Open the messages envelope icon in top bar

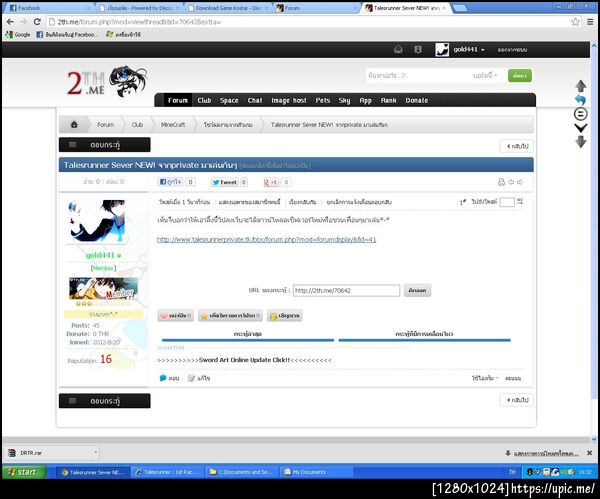(x=398, y=49)
